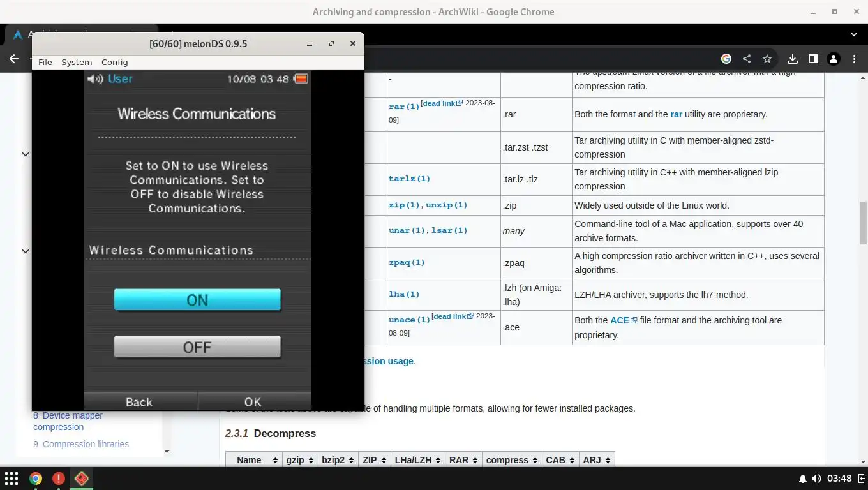Click the speaker icon in the melonDS screen
Viewport: 868px width, 490px height.
tap(95, 79)
